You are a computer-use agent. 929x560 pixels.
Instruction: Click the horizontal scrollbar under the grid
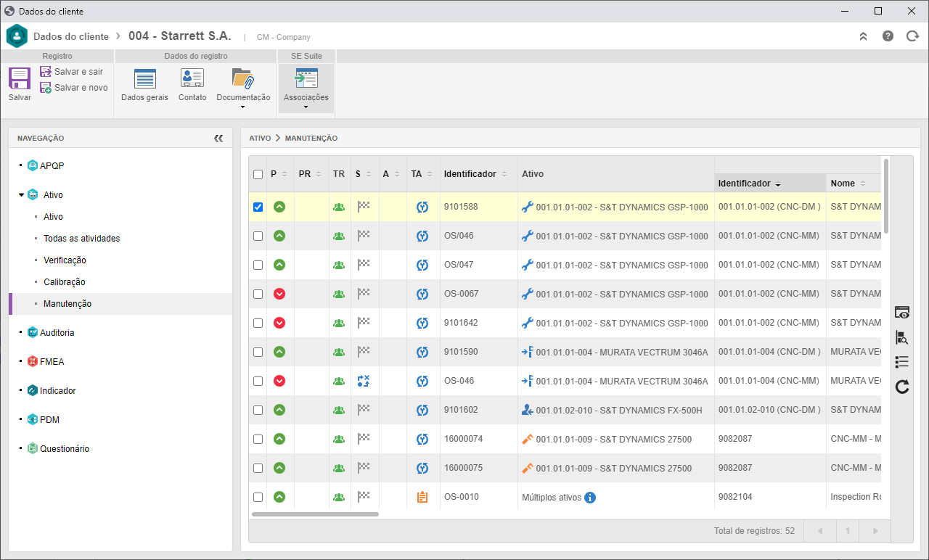[315, 514]
